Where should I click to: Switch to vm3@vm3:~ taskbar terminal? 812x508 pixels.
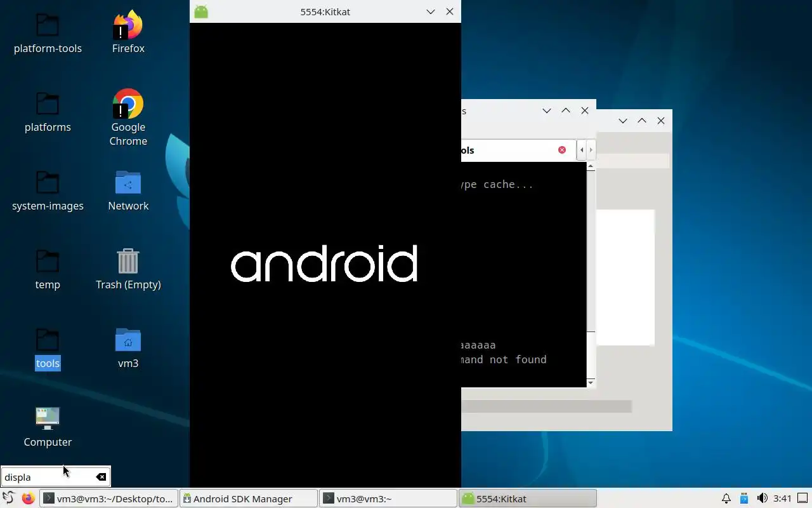tap(388, 498)
